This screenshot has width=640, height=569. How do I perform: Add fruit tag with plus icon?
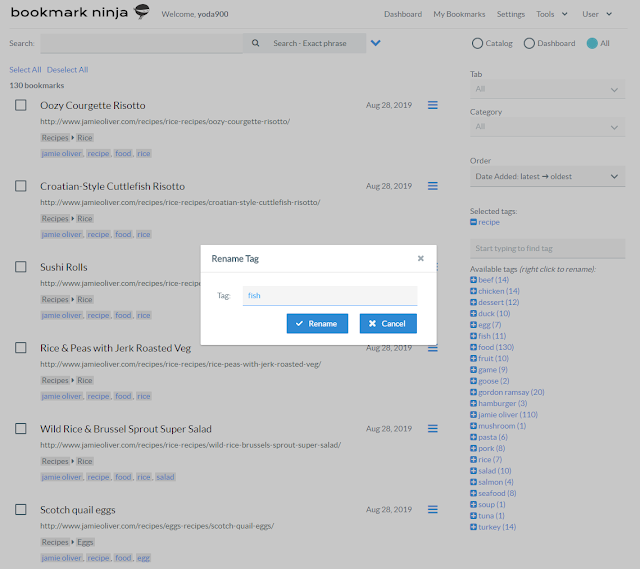pyautogui.click(x=473, y=358)
